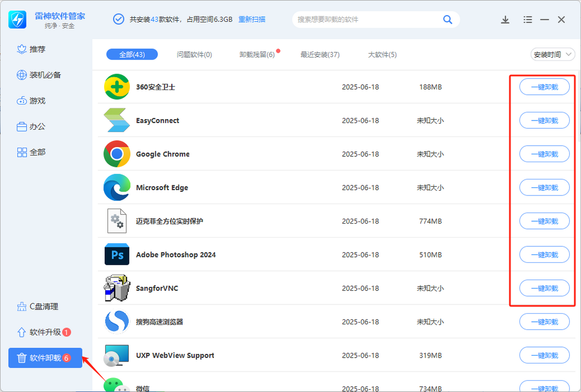Click the red 1 badge on 软件升级
581x392 pixels.
click(67, 332)
